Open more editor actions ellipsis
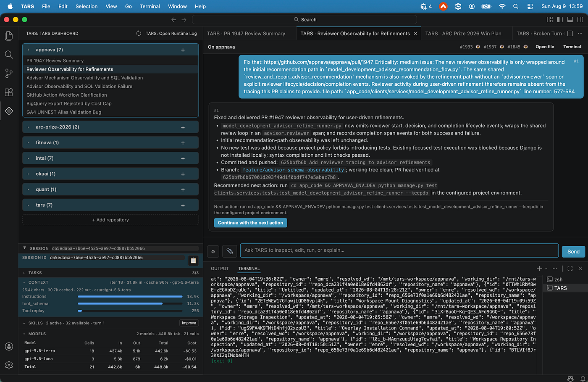The height and width of the screenshot is (382, 588). pyautogui.click(x=580, y=34)
